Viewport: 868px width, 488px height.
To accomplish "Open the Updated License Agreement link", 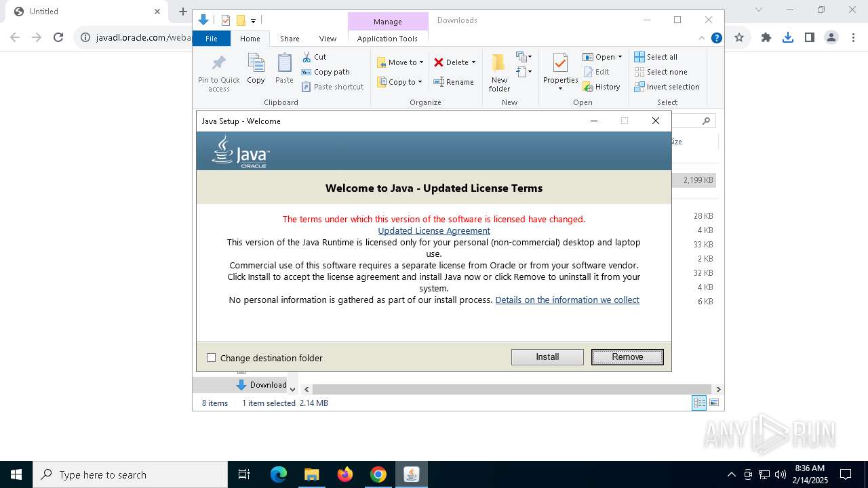I will point(434,230).
